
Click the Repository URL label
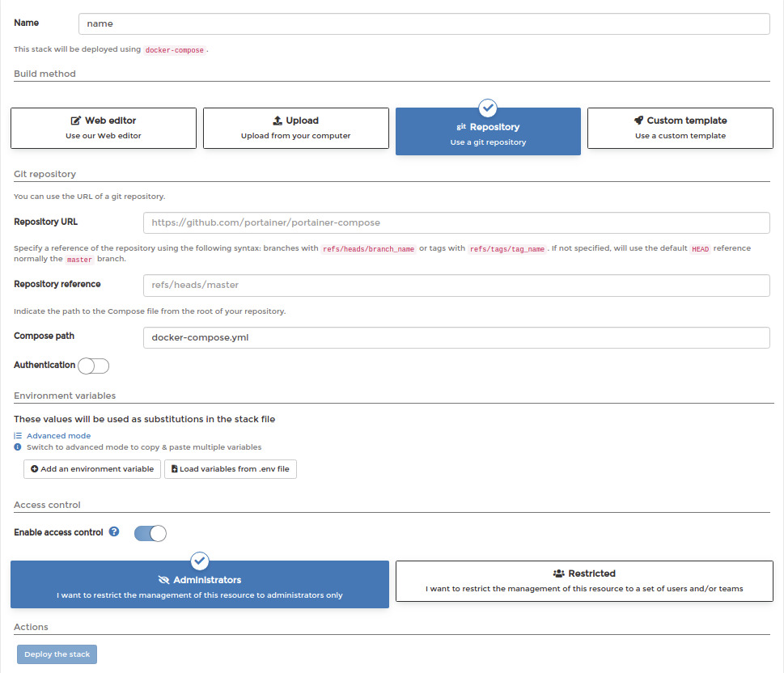(x=46, y=222)
